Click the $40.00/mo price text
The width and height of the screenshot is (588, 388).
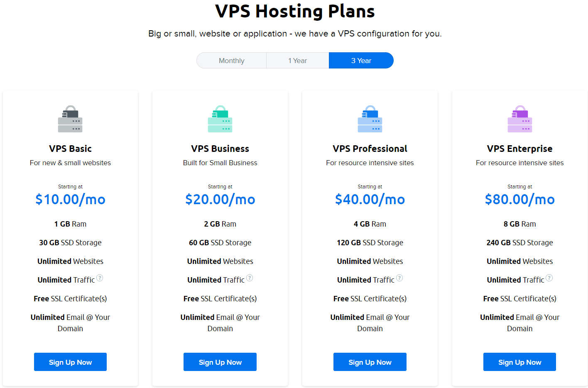point(370,200)
